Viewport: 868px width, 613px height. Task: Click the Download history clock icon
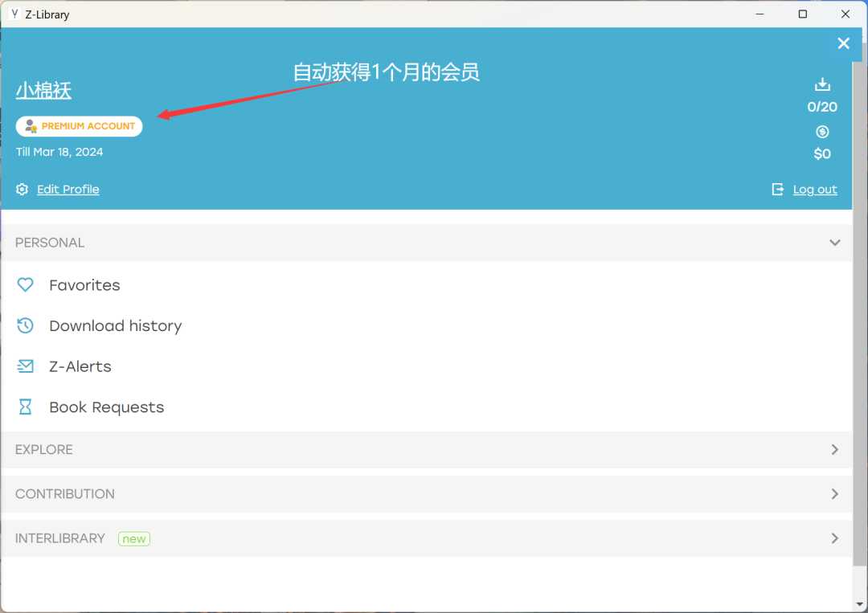26,326
